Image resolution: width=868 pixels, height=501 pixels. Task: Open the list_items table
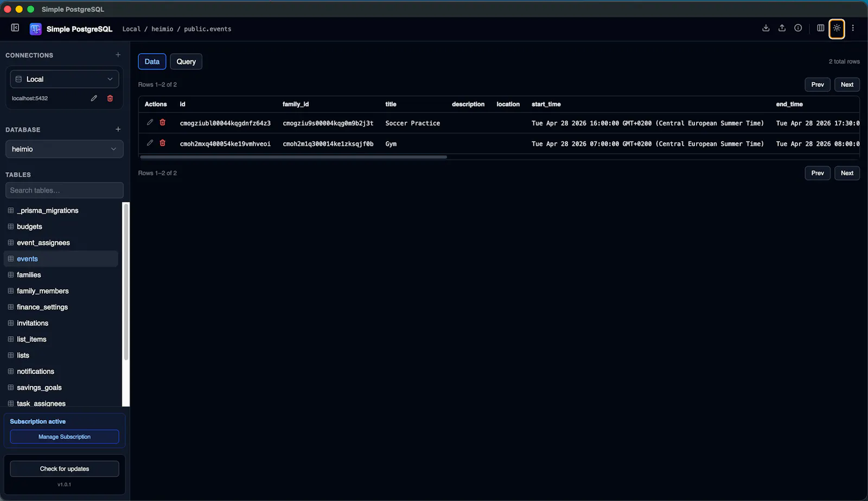click(61, 339)
